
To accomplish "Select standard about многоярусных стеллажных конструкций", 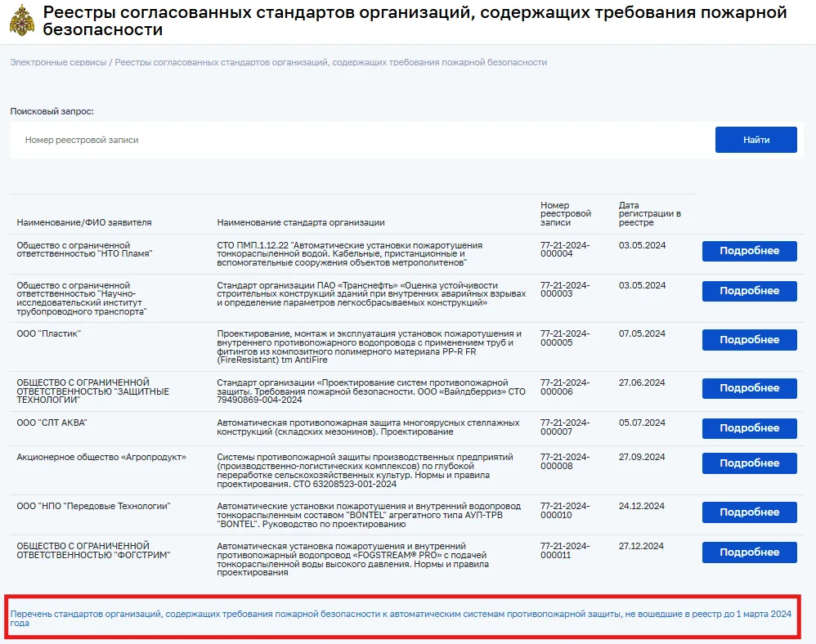I will [368, 427].
